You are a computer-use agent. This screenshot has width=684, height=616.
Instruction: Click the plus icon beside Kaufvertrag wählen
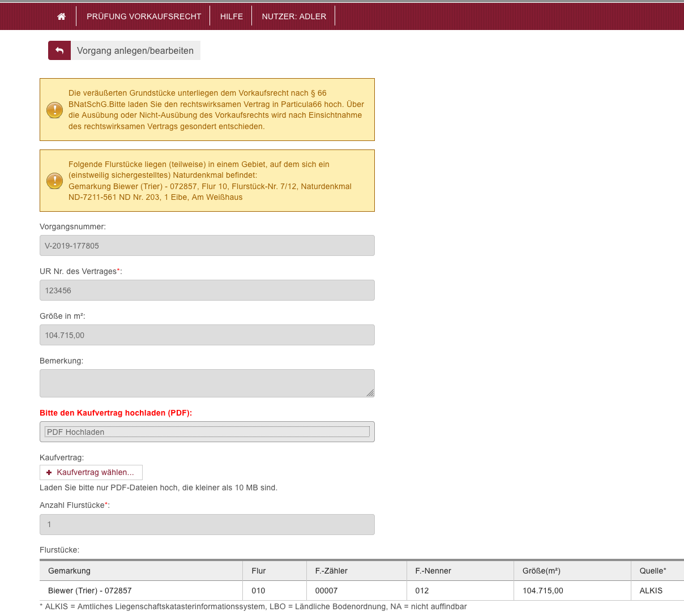pos(49,473)
